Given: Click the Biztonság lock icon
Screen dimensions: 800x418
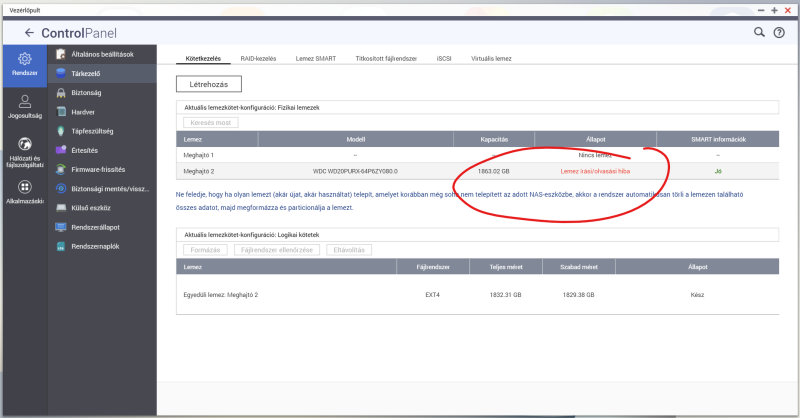Looking at the screenshot, I should point(61,92).
